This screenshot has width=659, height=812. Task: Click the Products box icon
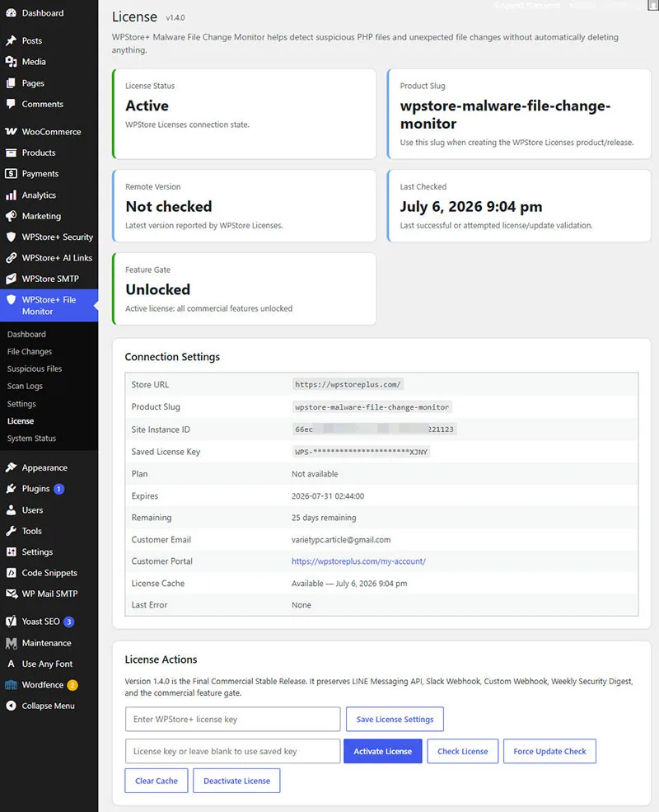point(11,153)
